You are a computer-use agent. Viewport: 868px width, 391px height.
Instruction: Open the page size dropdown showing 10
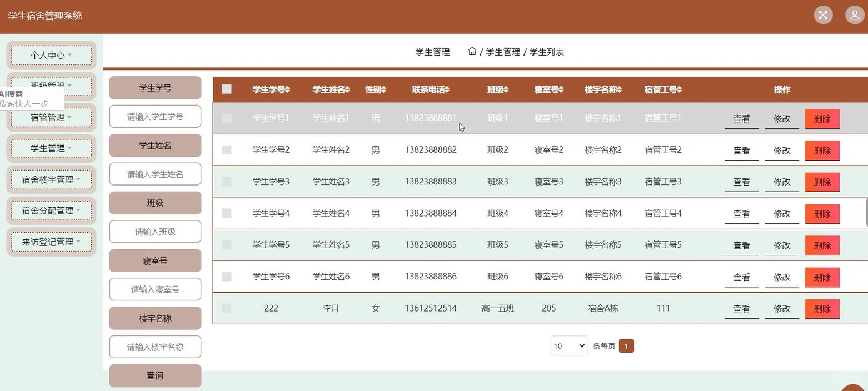(568, 345)
